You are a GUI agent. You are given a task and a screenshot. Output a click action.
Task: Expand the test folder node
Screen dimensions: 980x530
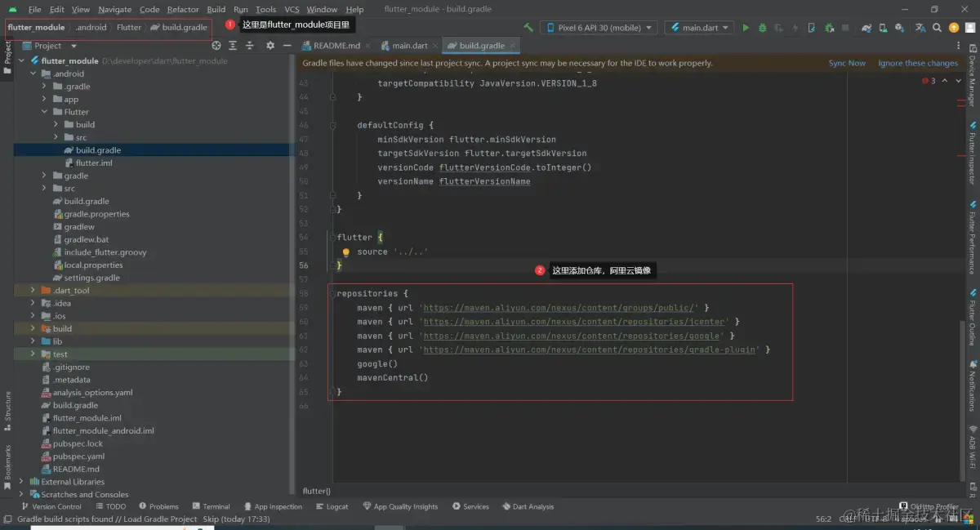pos(33,354)
